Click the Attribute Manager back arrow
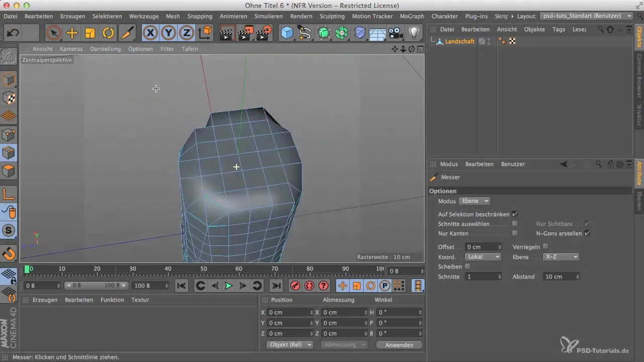644x362 pixels. tap(564, 164)
